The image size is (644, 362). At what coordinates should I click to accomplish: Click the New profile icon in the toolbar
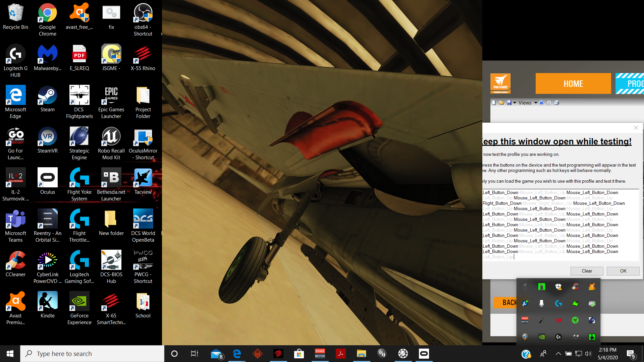click(494, 103)
